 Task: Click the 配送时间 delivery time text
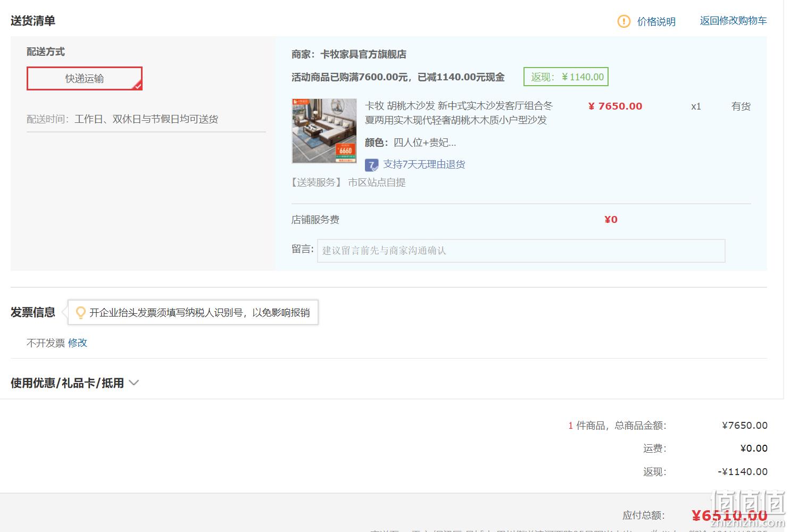click(122, 119)
